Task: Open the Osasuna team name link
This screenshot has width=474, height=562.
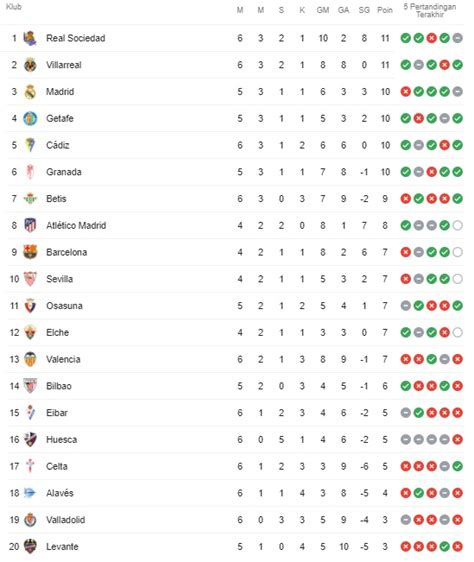Action: pos(65,306)
